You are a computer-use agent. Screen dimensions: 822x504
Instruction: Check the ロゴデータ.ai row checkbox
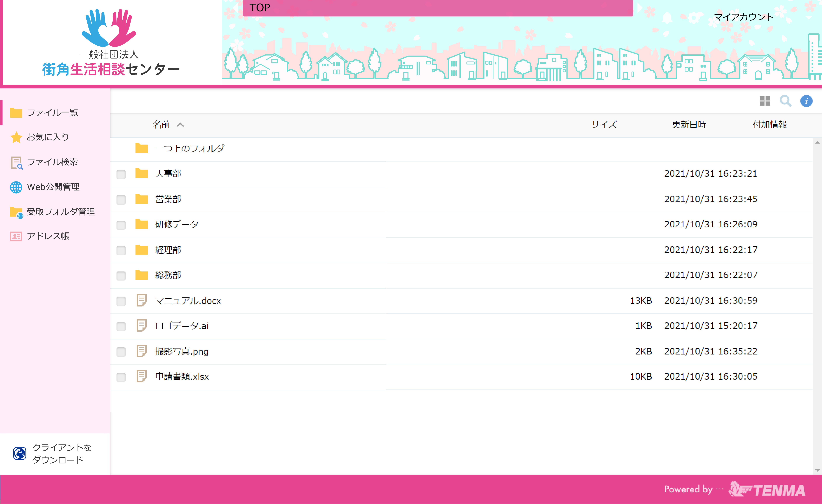pyautogui.click(x=121, y=326)
